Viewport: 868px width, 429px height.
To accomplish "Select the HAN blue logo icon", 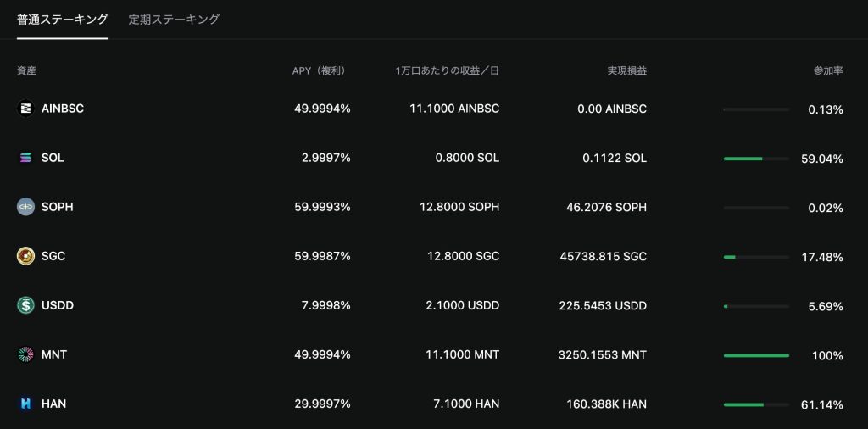I will (26, 404).
